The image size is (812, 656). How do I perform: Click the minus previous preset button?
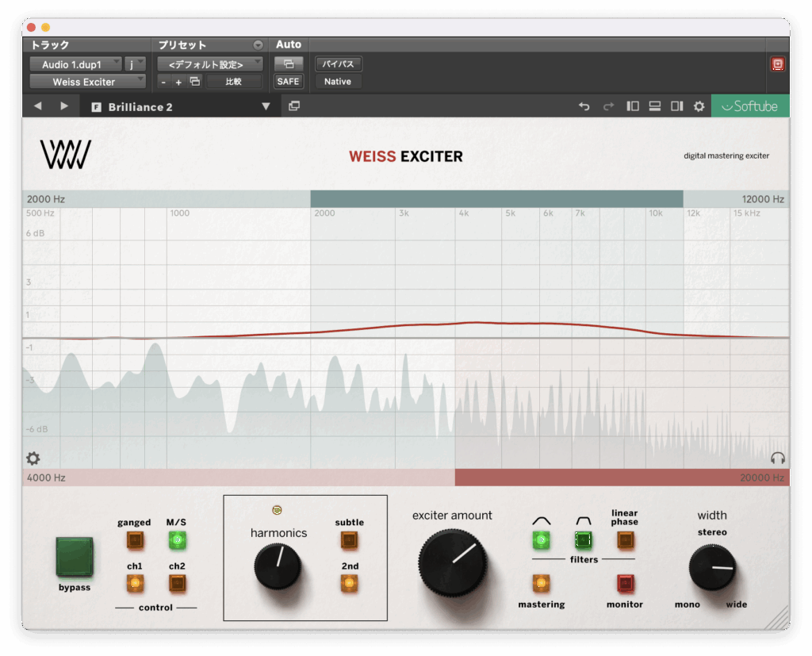(x=163, y=82)
